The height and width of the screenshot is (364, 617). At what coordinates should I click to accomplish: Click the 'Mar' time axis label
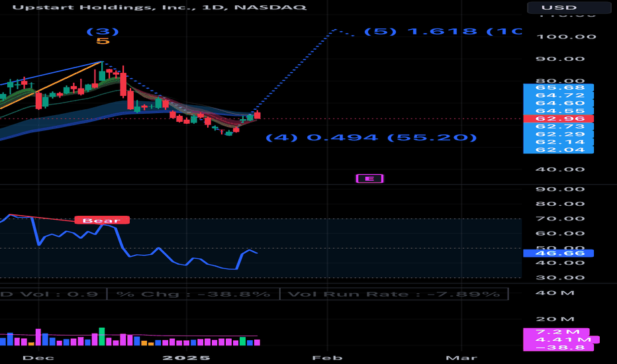pyautogui.click(x=461, y=357)
